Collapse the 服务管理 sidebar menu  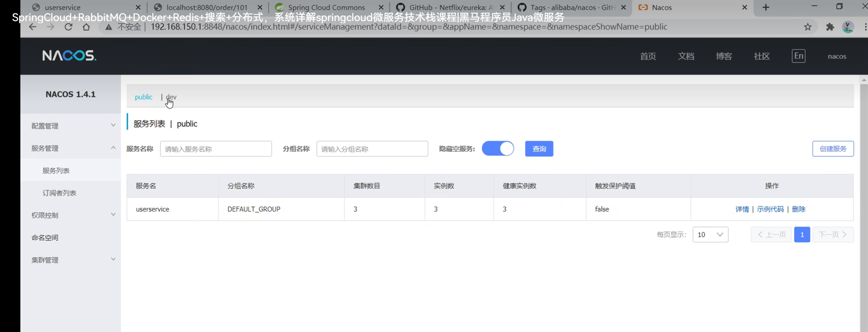[71, 148]
